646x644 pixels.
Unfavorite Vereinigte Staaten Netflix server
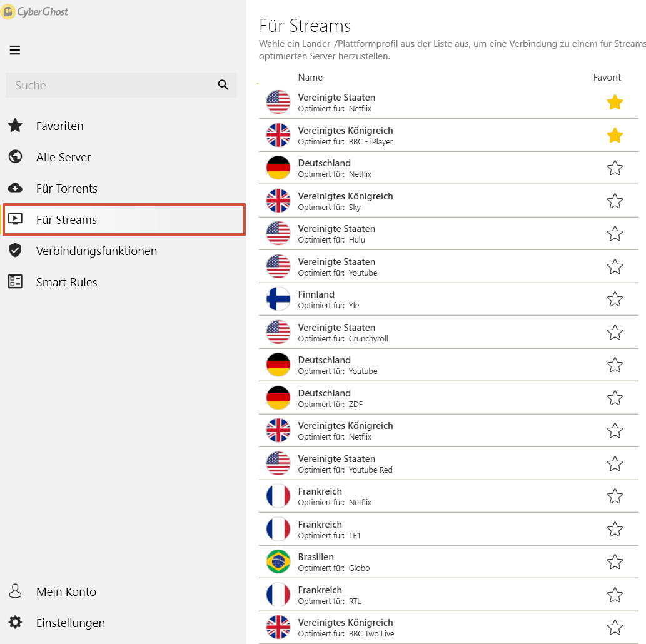click(x=615, y=102)
